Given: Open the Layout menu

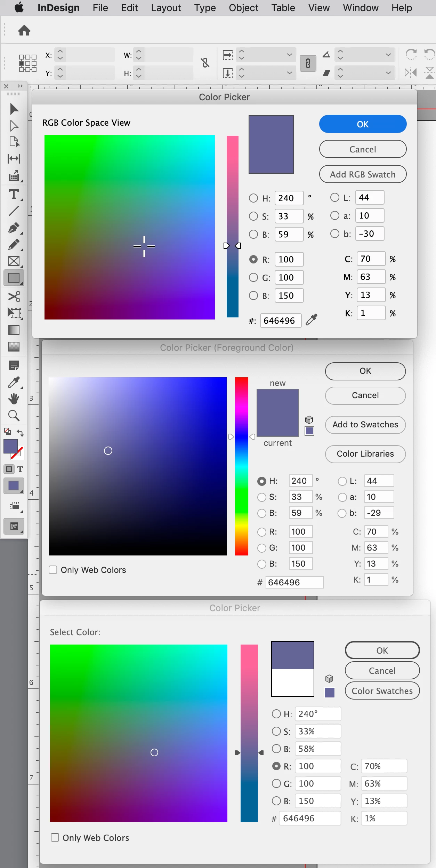Looking at the screenshot, I should pos(166,8).
